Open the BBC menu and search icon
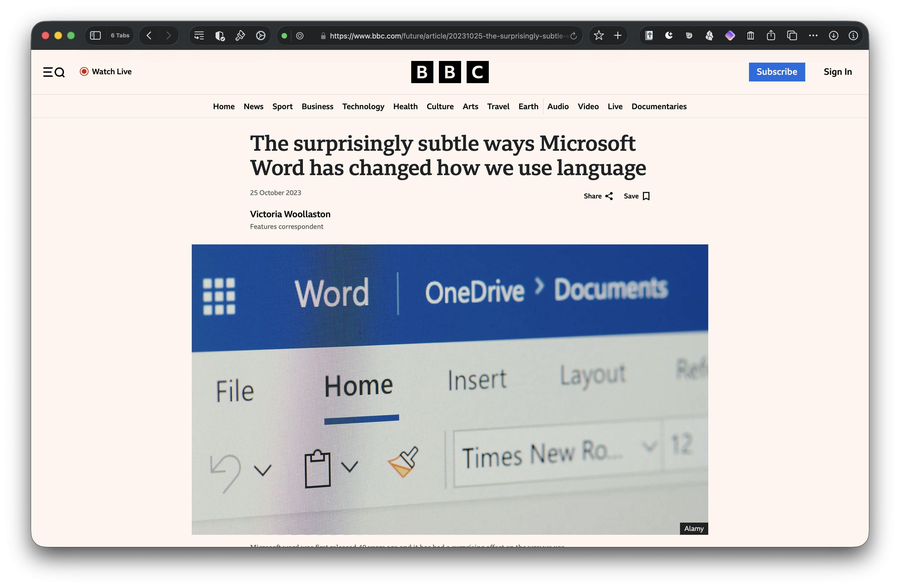The width and height of the screenshot is (900, 588). [54, 72]
